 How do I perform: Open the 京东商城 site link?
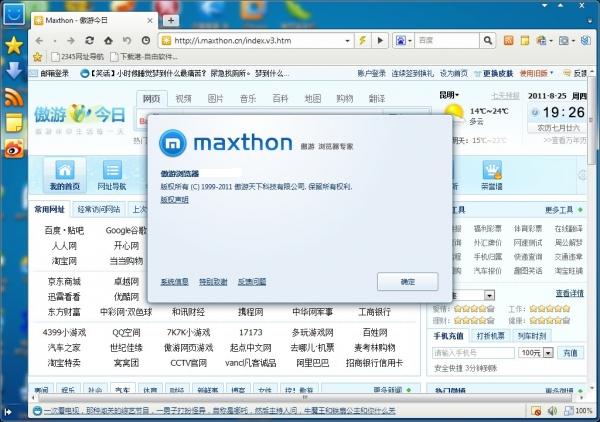[x=64, y=282]
